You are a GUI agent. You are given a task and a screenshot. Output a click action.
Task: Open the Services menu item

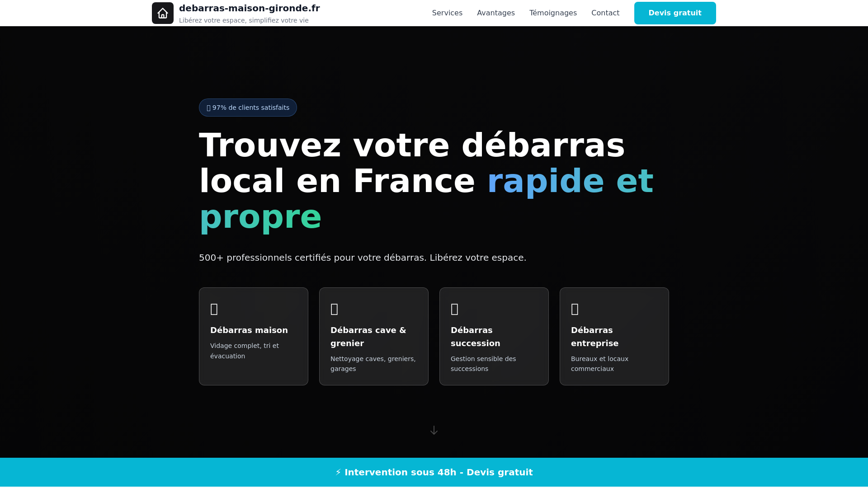[447, 13]
